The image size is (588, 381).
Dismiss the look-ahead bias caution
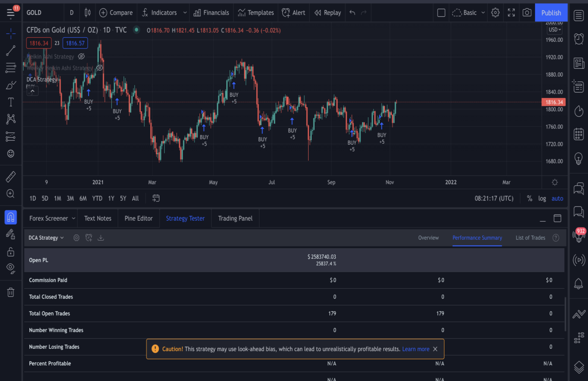tap(435, 349)
